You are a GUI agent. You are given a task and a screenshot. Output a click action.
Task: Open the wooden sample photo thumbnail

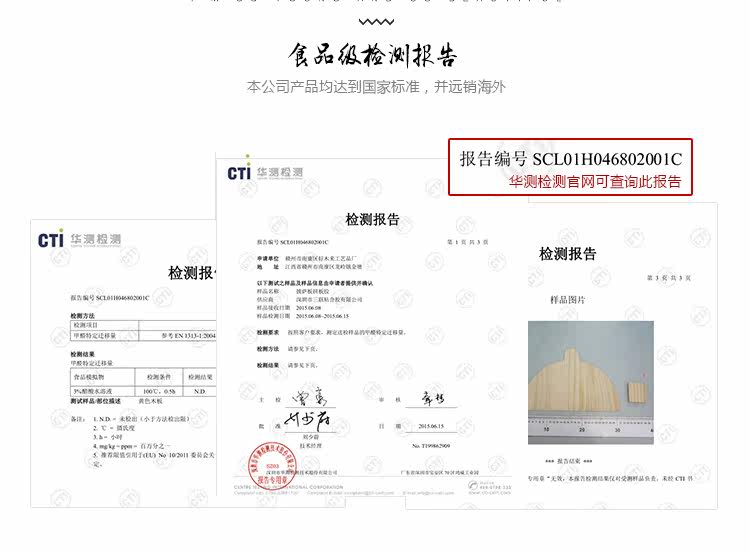point(591,382)
